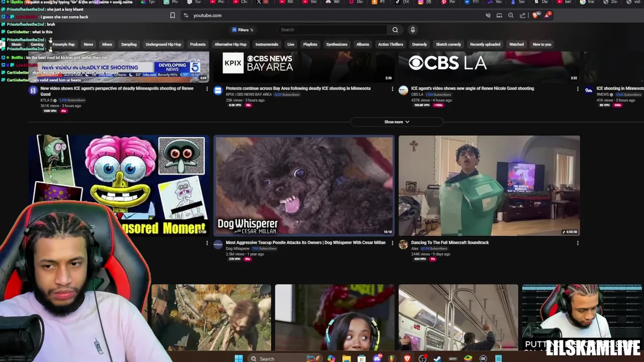Open the 'New video shows ICE agent's perspective' title

pos(117,91)
